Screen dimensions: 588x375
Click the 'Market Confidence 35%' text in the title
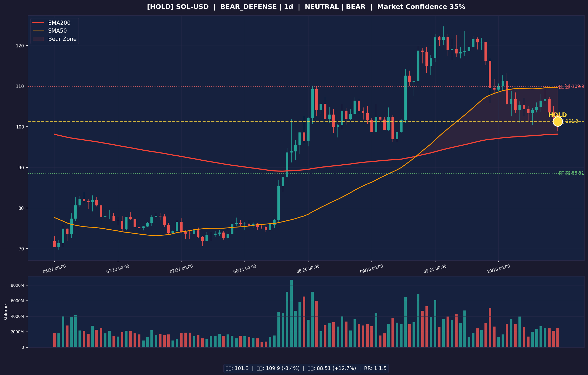pos(421,7)
